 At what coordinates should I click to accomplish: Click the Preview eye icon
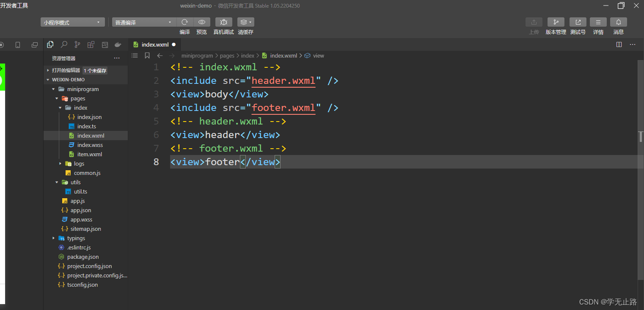202,22
